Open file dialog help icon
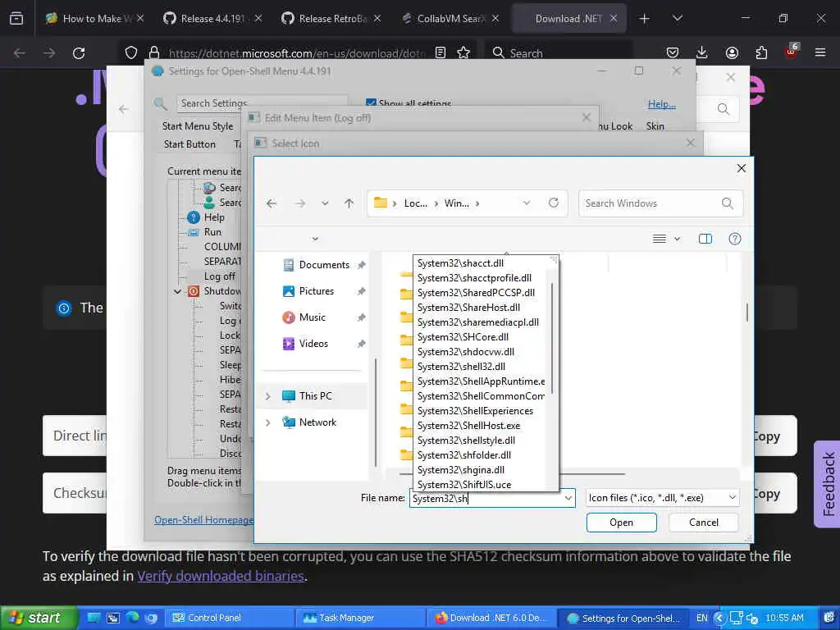The height and width of the screenshot is (630, 840). point(734,239)
